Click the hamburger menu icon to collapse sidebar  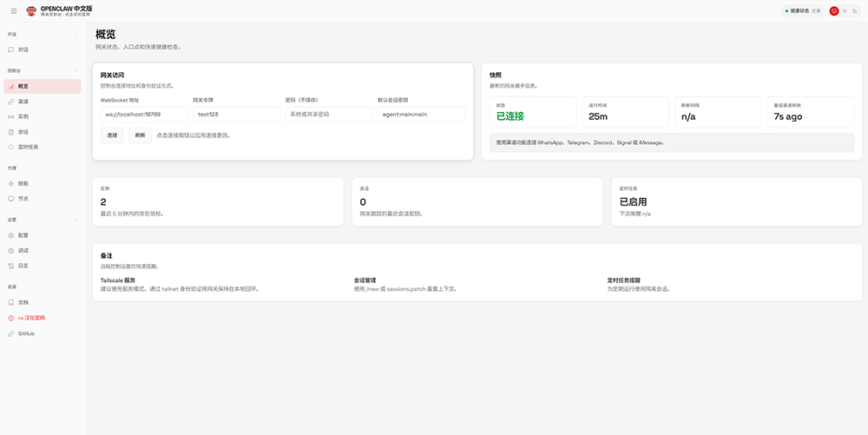point(13,11)
